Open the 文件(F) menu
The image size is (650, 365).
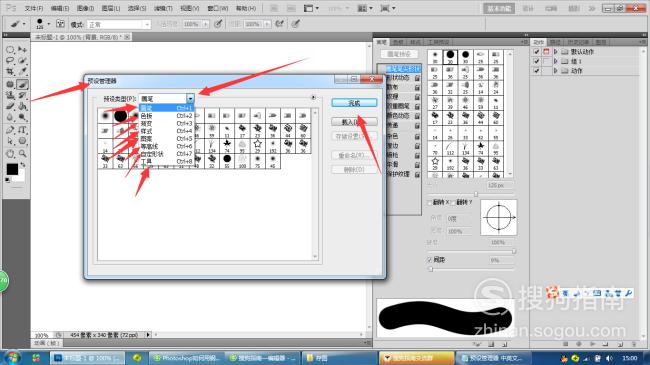(x=34, y=8)
